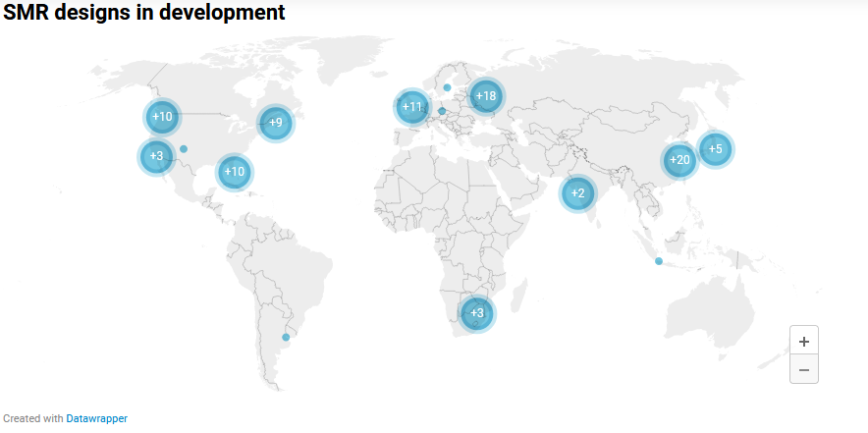Click the +20 cluster marker over China
868x433 pixels.
pyautogui.click(x=679, y=160)
